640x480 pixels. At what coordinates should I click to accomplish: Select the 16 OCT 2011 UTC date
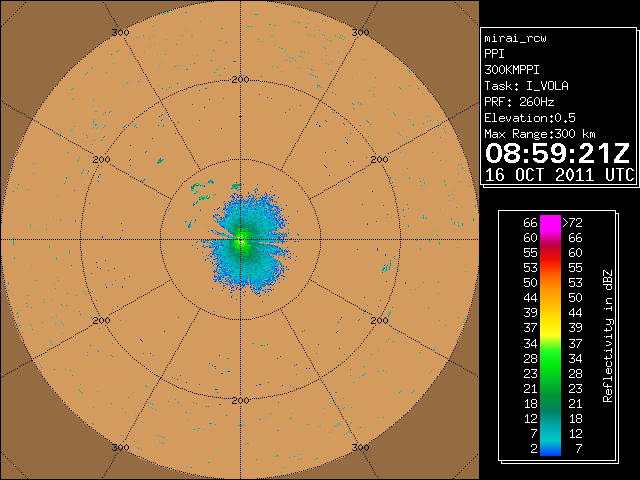tap(560, 175)
